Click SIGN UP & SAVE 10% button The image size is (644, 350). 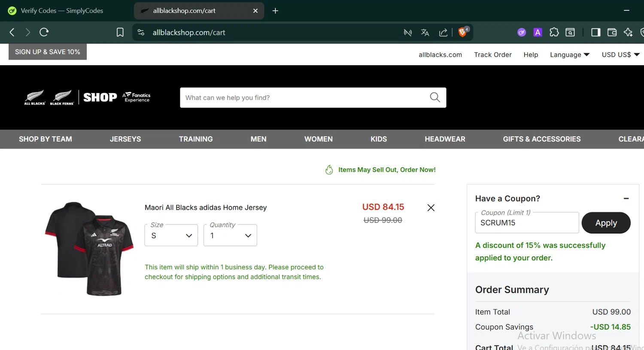(x=48, y=51)
